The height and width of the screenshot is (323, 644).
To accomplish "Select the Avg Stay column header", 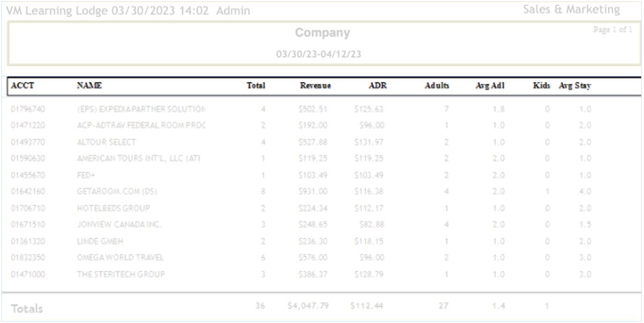I will (x=575, y=86).
